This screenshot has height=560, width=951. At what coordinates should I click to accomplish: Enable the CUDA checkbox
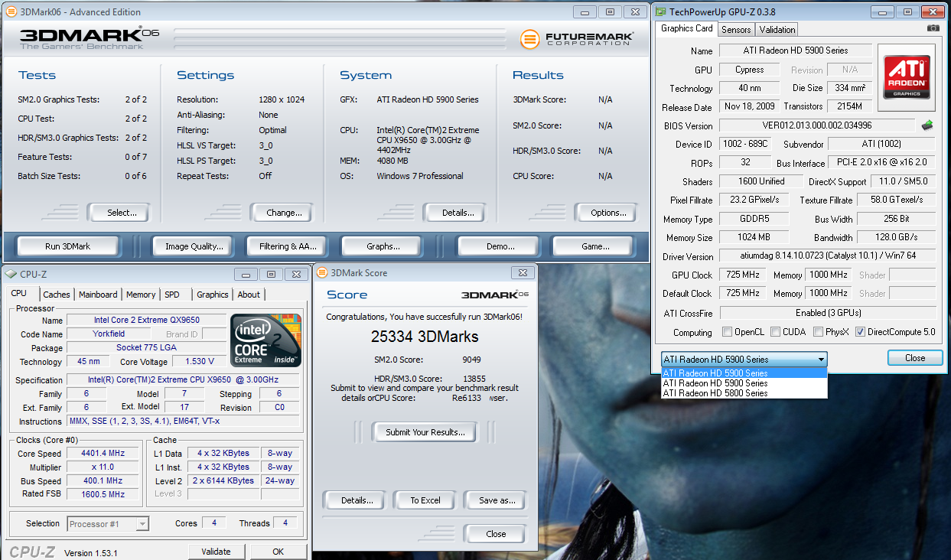(776, 332)
